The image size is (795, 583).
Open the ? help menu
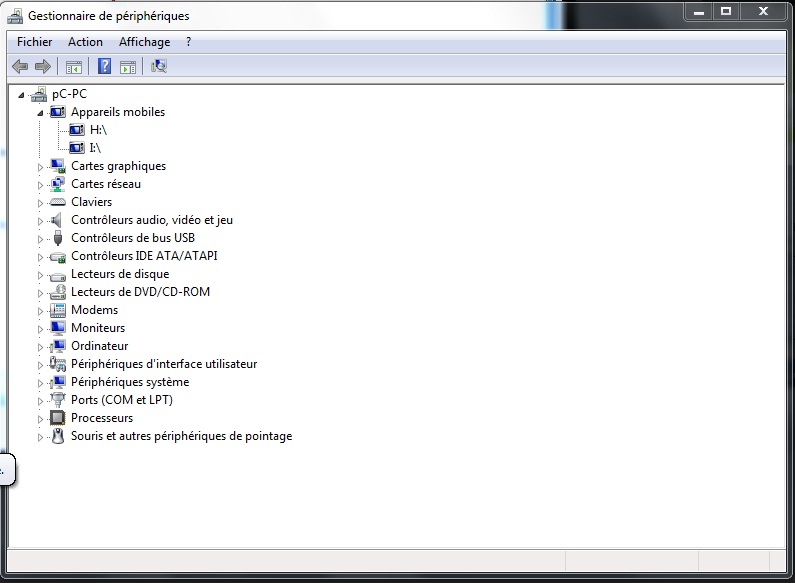pyautogui.click(x=189, y=42)
